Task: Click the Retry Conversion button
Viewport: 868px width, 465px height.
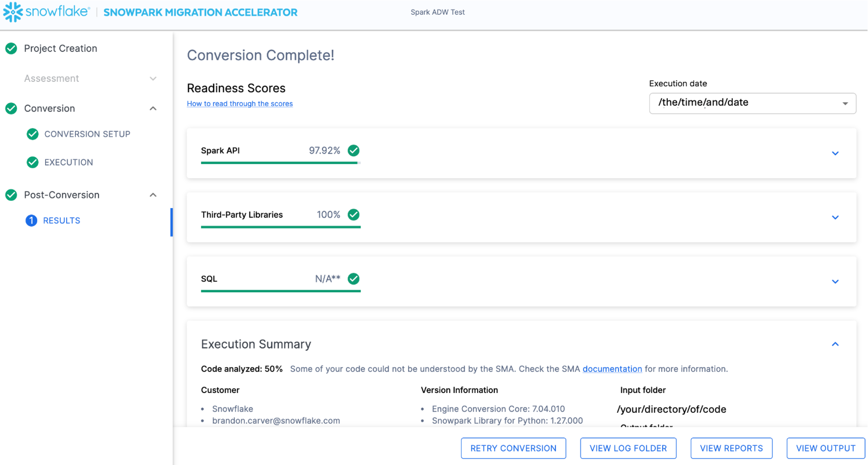Action: [513, 448]
